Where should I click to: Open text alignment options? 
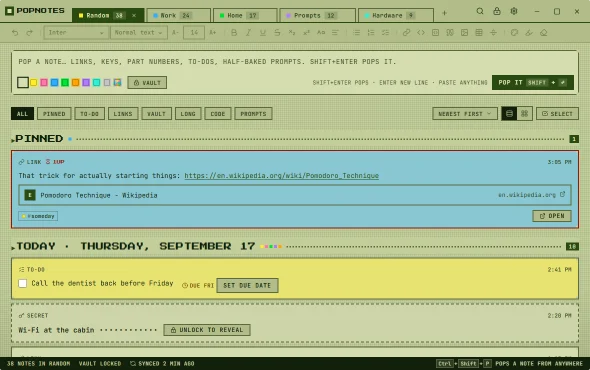[x=335, y=33]
